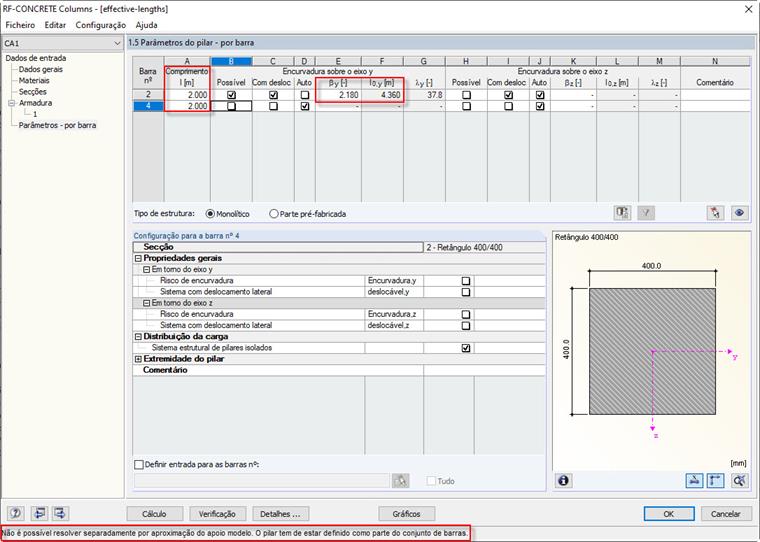The width and height of the screenshot is (760, 542).
Task: Open the Ajuda menu
Action: coord(146,25)
